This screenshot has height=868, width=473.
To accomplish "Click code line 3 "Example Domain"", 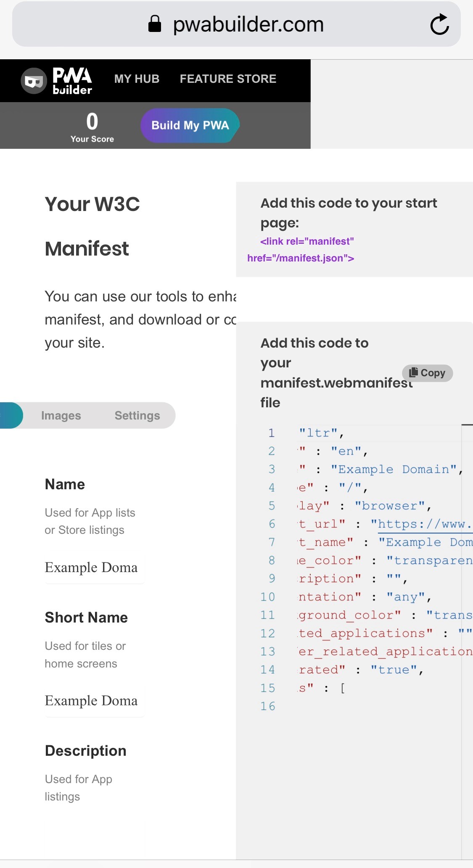I will 394,469.
